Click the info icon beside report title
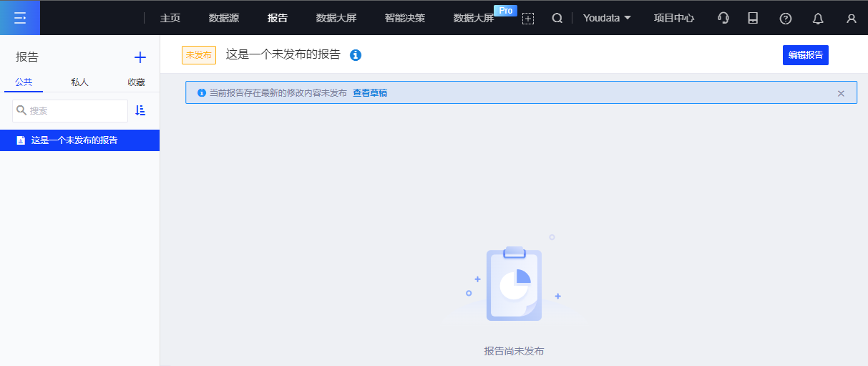The height and width of the screenshot is (366, 868). coord(356,55)
